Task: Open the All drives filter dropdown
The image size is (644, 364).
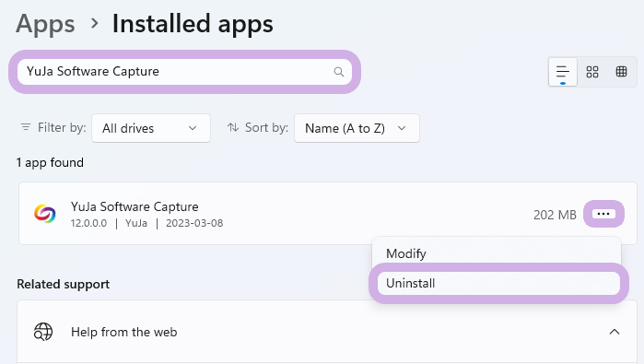Action: pyautogui.click(x=151, y=128)
